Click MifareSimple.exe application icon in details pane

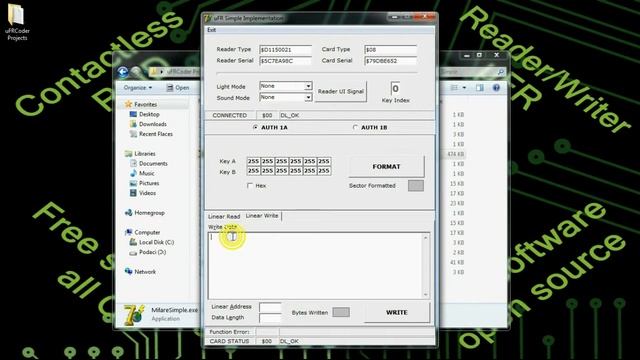134,315
